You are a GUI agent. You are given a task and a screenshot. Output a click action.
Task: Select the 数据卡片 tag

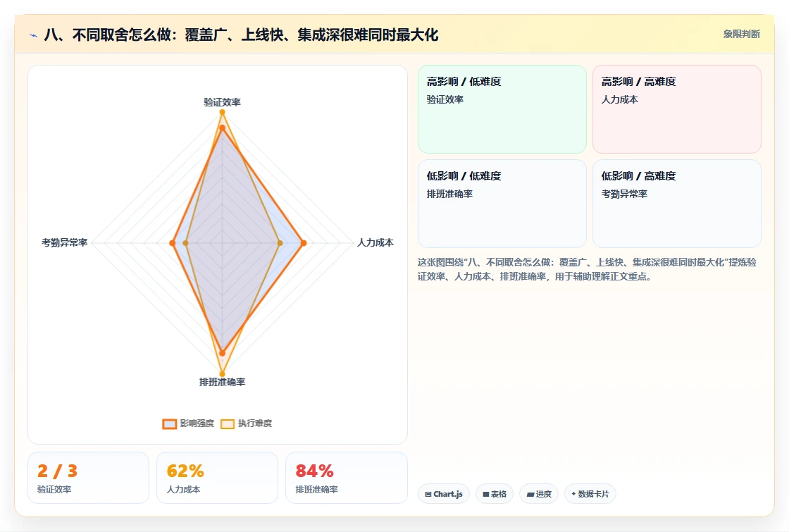(x=590, y=494)
